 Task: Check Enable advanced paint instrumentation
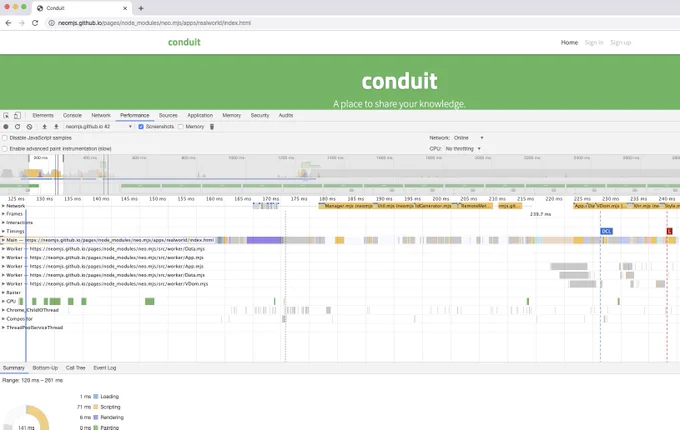(x=5, y=149)
